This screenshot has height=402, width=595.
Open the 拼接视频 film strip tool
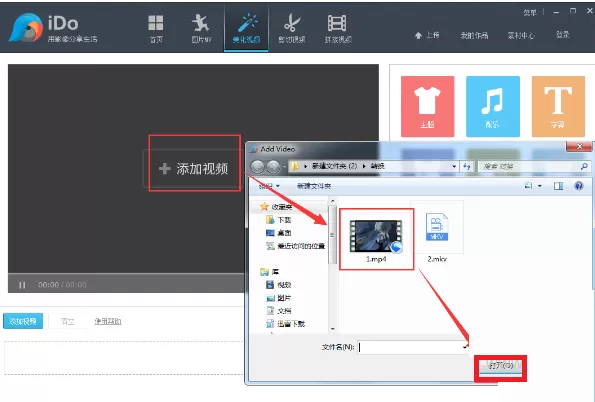tap(338, 28)
